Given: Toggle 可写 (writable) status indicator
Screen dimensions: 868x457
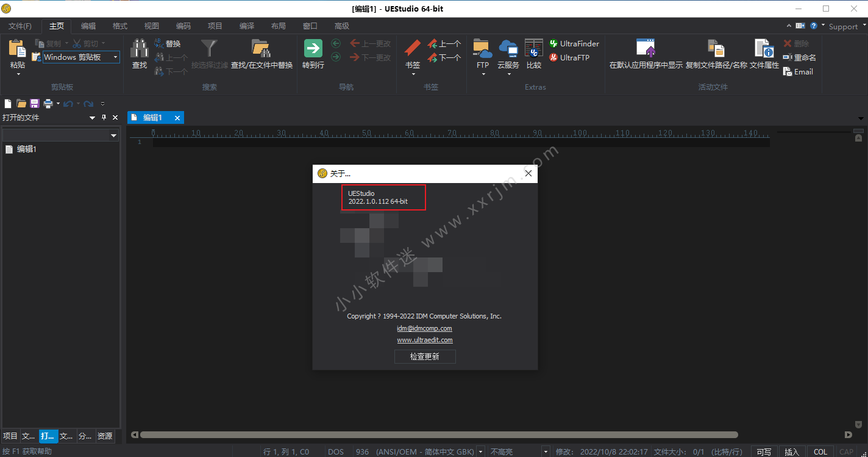Looking at the screenshot, I should [764, 452].
